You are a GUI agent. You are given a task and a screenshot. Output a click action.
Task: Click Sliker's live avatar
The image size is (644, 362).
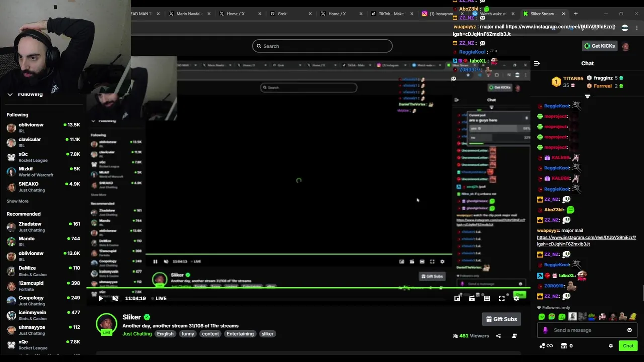[106, 324]
